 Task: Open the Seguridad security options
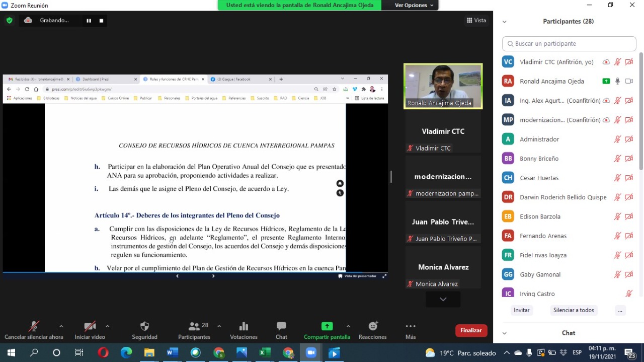[144, 330]
